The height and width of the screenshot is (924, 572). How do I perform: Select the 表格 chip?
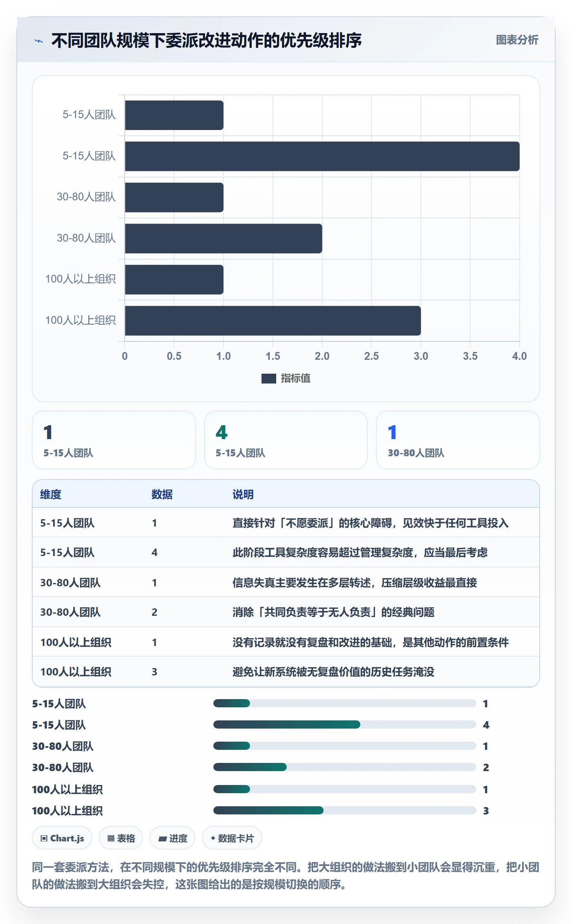pyautogui.click(x=121, y=838)
